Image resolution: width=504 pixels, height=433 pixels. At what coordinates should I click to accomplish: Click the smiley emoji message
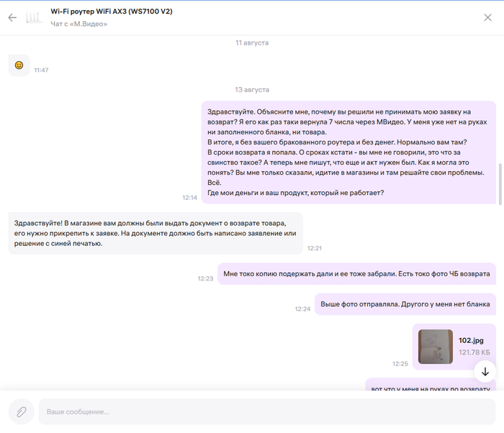coord(19,65)
